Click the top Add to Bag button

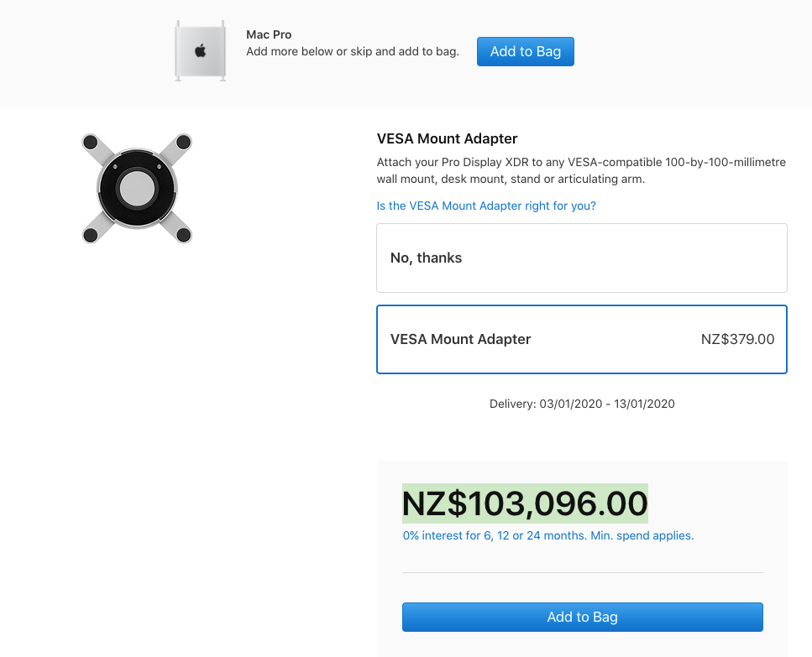click(525, 51)
